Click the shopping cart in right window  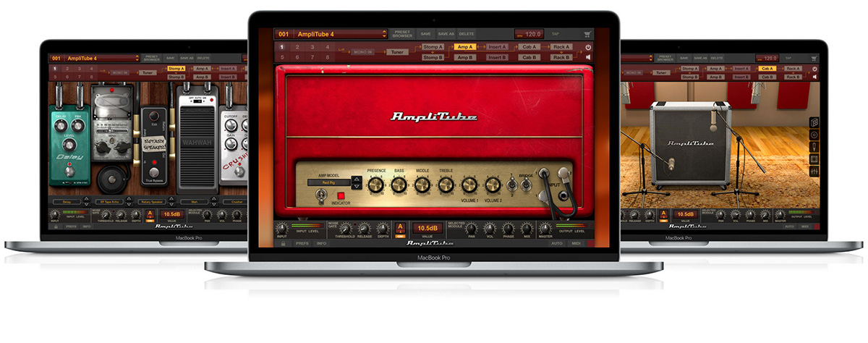click(x=814, y=59)
